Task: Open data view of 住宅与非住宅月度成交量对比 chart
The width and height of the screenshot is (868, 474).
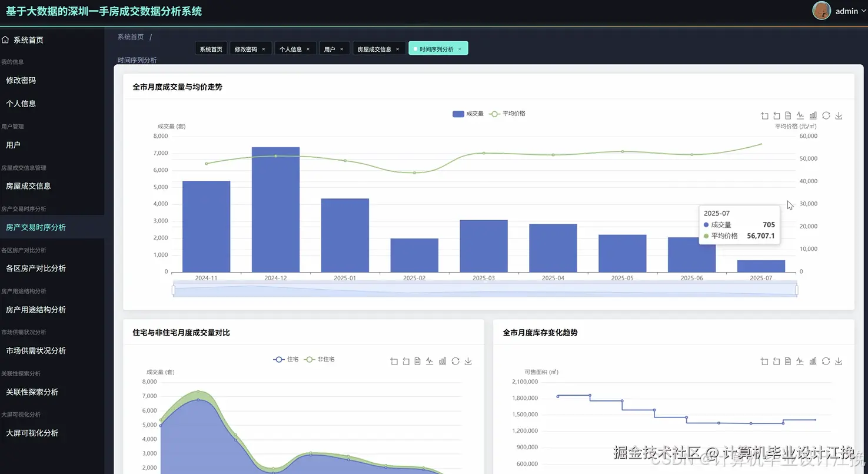Action: click(417, 362)
